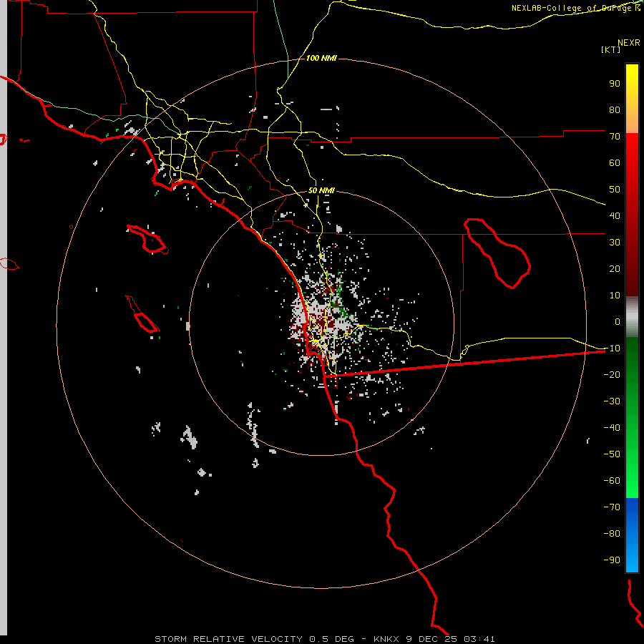The width and height of the screenshot is (644, 644).
Task: Select the -20 scale value
Action: 612,375
